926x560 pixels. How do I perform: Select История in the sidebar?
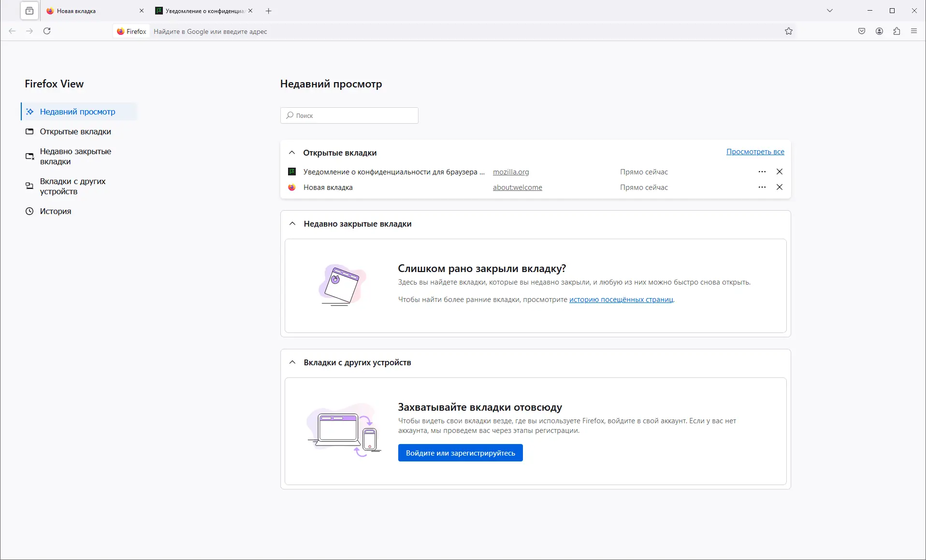pyautogui.click(x=55, y=211)
